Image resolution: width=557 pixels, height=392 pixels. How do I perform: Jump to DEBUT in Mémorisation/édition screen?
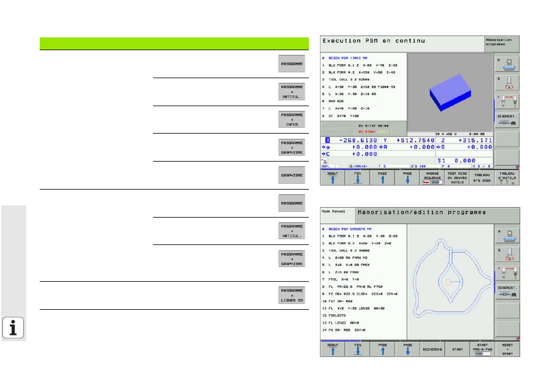332,349
